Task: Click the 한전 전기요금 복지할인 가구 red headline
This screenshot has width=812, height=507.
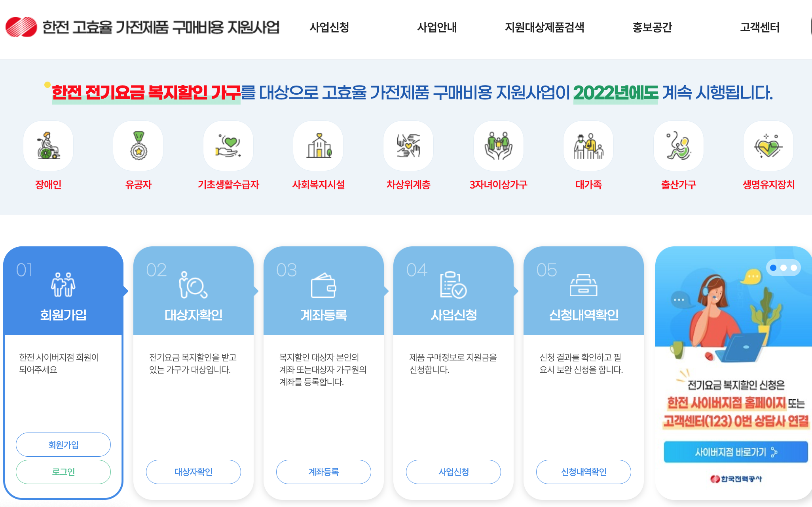Action: (146, 93)
